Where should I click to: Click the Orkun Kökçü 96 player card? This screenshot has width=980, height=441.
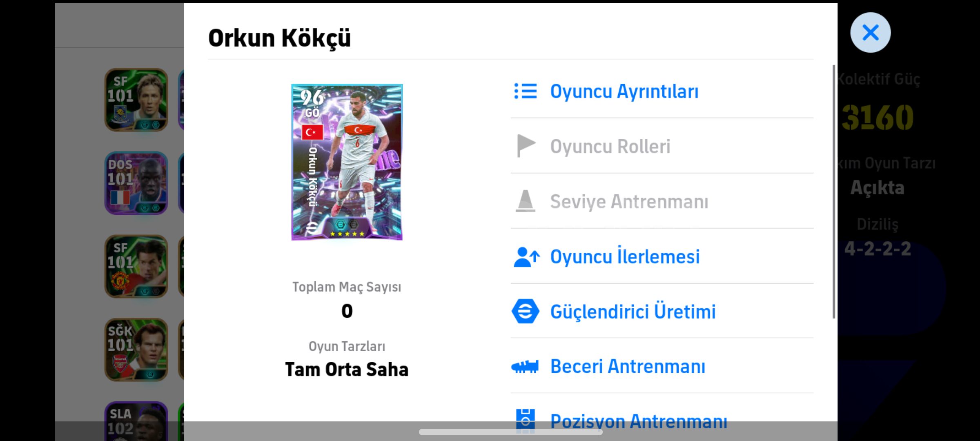pyautogui.click(x=347, y=162)
